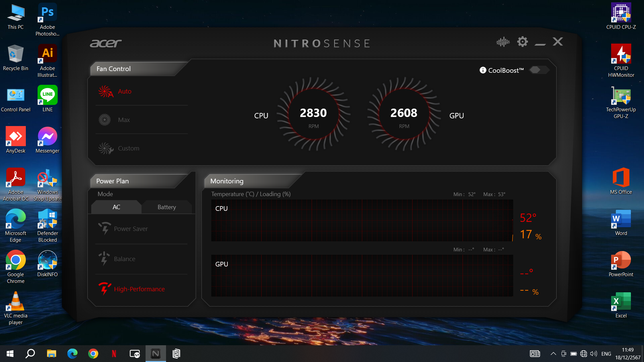Open Microsoft Edge from the taskbar
The width and height of the screenshot is (644, 362).
click(x=72, y=354)
